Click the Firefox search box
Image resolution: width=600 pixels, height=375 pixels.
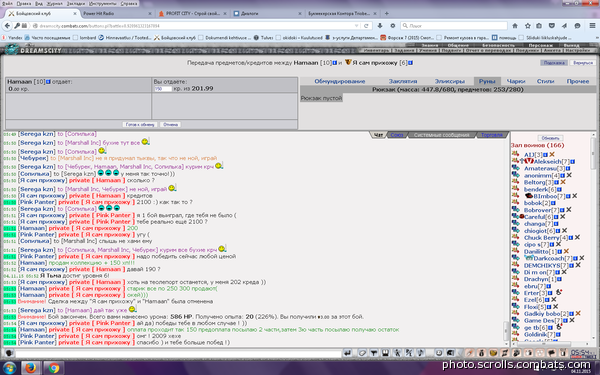tap(454, 26)
